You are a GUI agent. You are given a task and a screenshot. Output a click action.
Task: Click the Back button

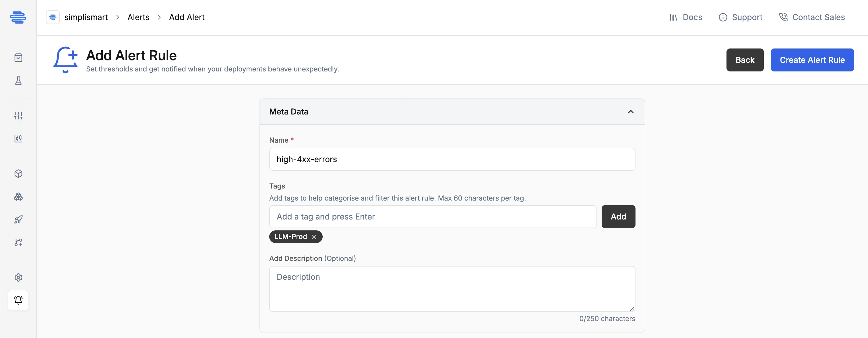745,60
